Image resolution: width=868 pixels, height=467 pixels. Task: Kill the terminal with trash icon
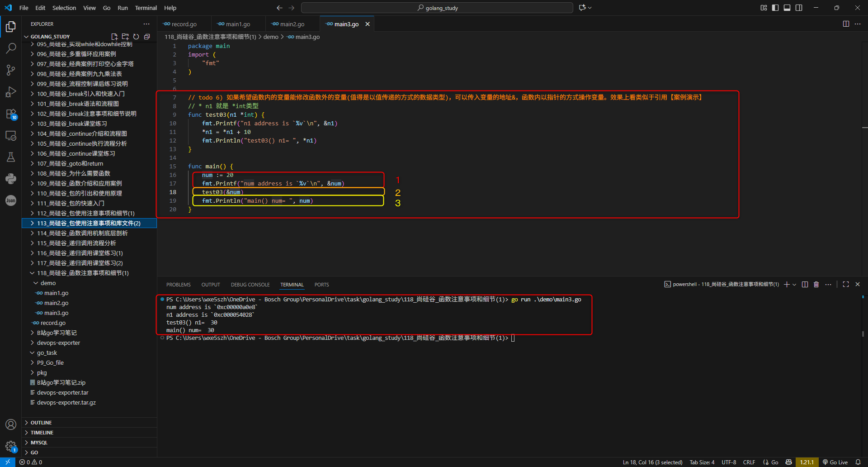(816, 285)
